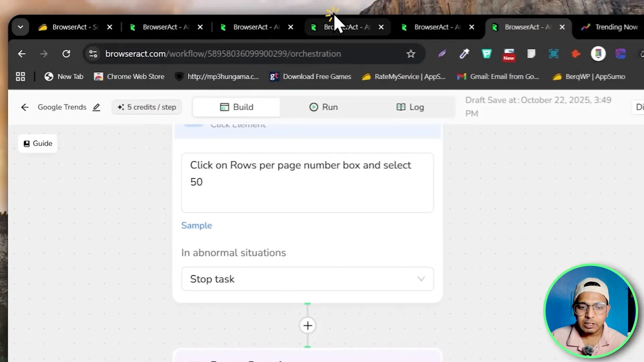Click the Sample link
This screenshot has width=644, height=362.
(197, 225)
